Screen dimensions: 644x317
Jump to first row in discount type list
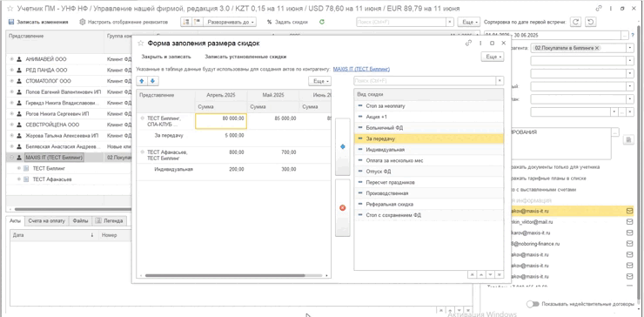pos(472,274)
